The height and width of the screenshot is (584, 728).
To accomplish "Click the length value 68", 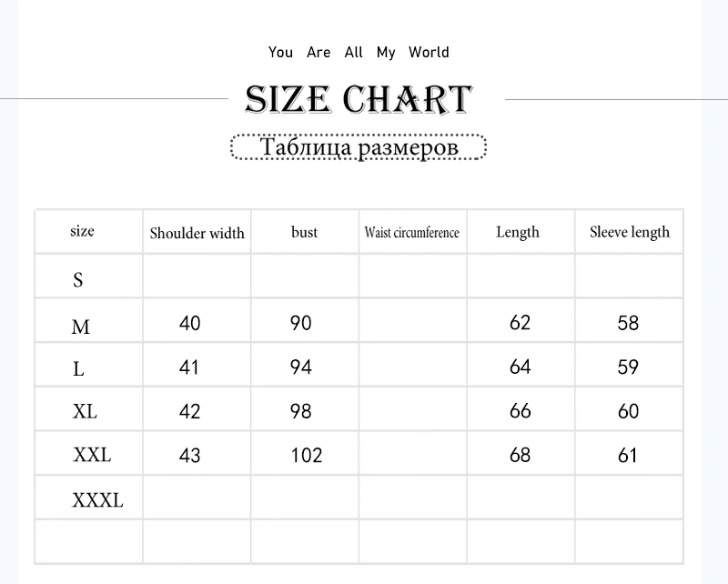I will (x=520, y=456).
